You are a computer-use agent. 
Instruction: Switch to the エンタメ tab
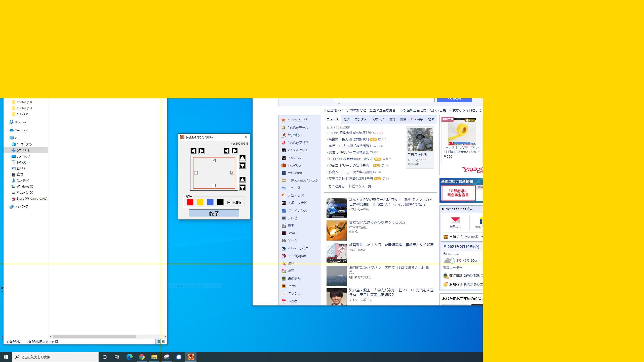point(360,119)
